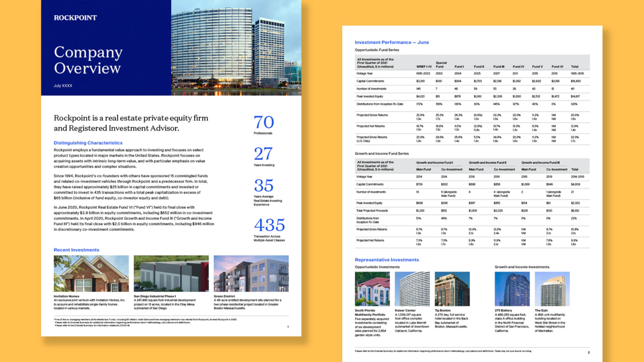
Task: Click the 'Projected Gross Returns (U.S. Only)' row label
Action: point(372,139)
